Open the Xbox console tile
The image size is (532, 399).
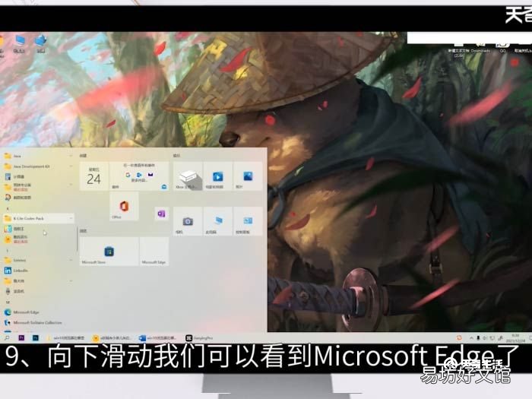point(188,176)
